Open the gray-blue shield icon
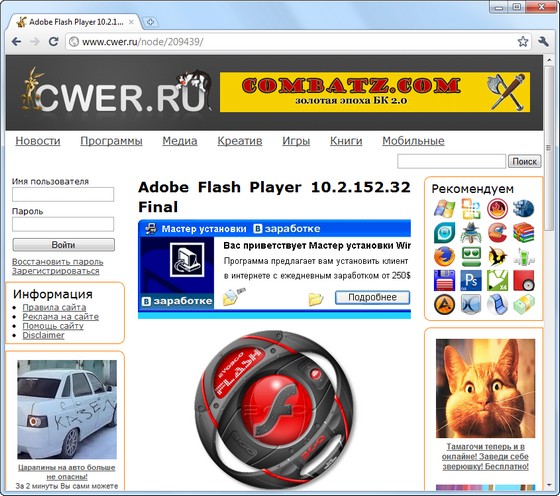560x496 pixels. point(471,305)
